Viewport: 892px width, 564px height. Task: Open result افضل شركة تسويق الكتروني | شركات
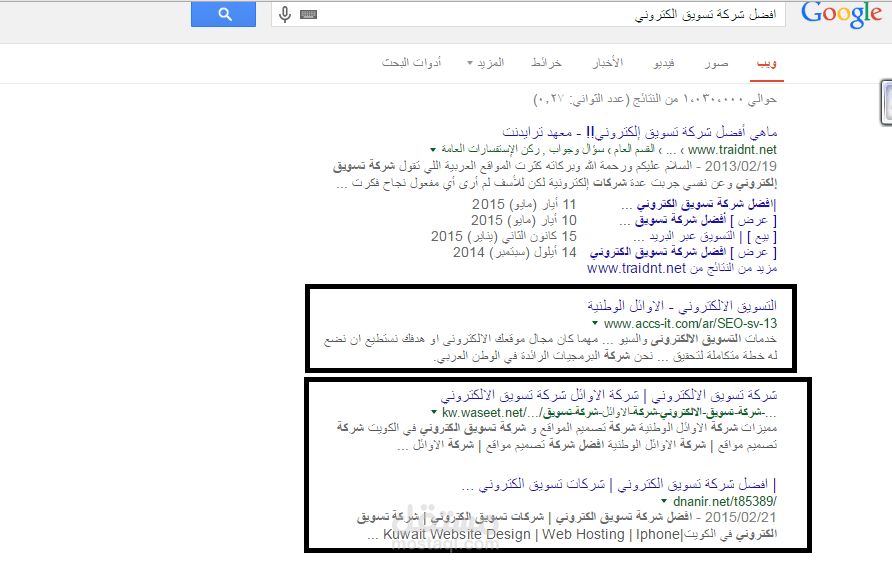tap(619, 484)
